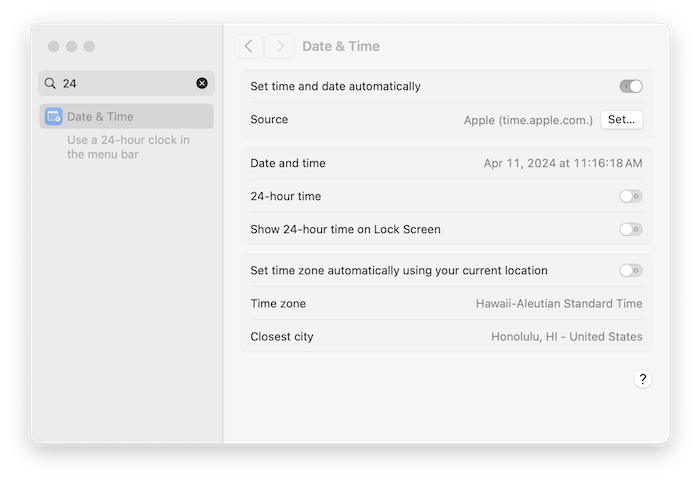Click the back navigation chevron
Screen dimensions: 700x481
coord(249,46)
